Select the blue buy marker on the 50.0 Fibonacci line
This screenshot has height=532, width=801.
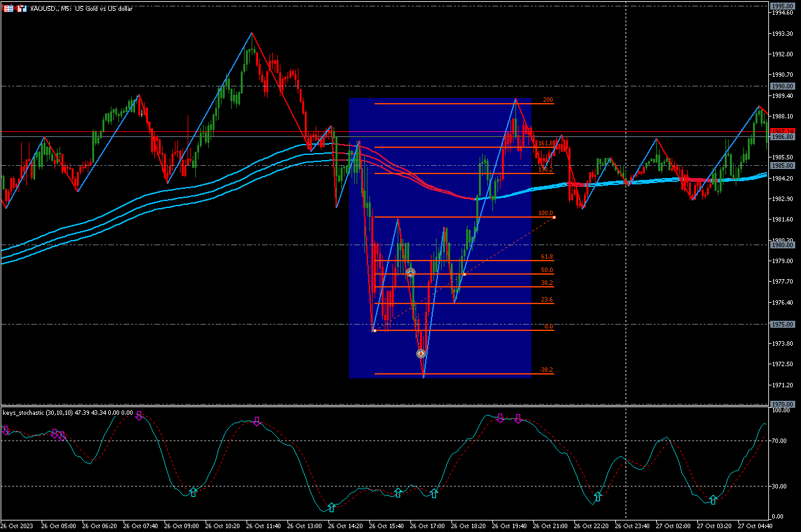[411, 273]
